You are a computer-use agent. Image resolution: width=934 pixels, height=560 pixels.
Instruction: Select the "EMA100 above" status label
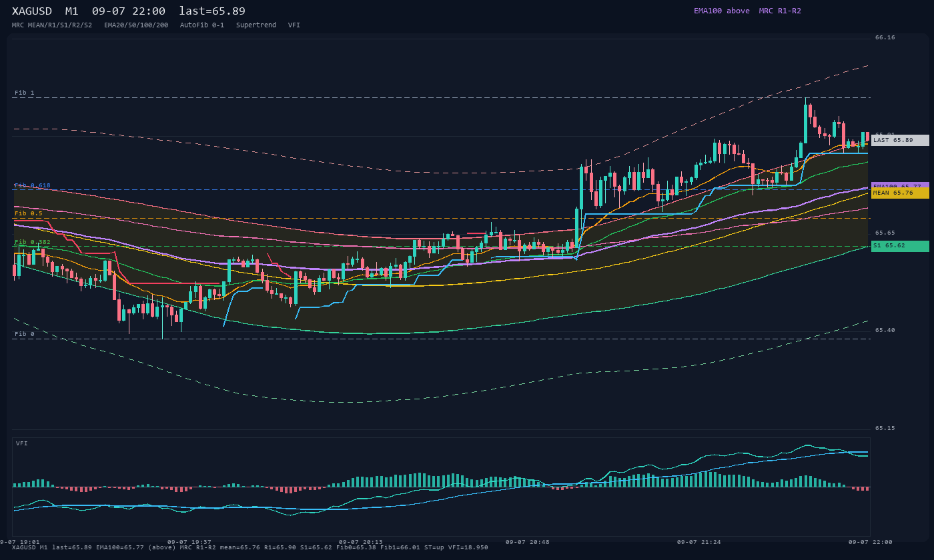(721, 11)
